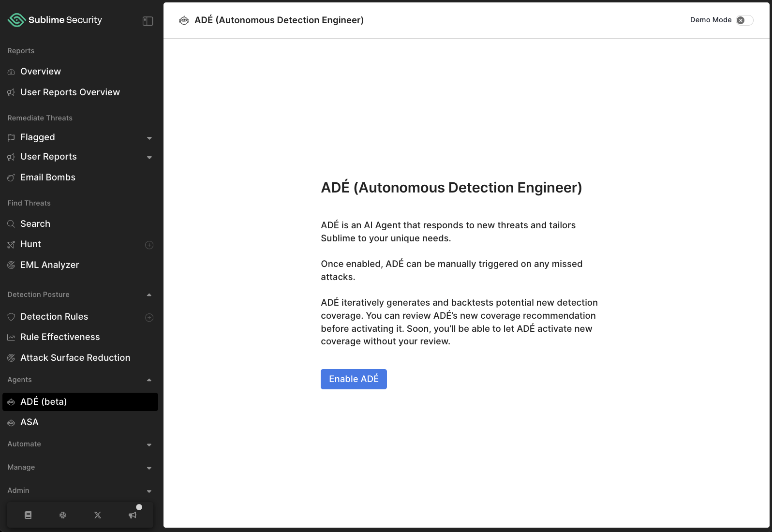Click the ASA robot icon

coord(11,423)
